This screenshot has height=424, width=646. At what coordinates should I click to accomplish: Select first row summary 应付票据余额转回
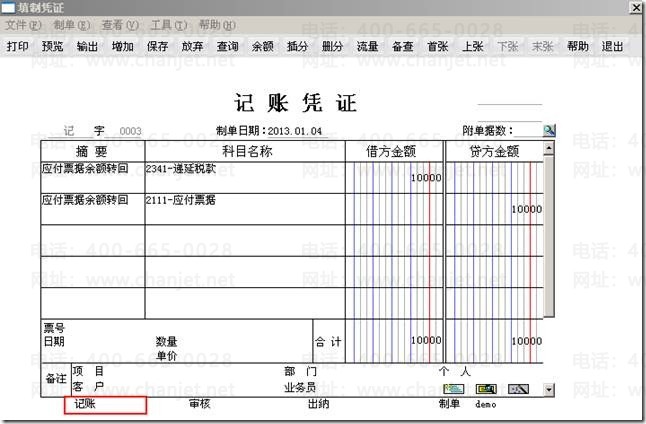coord(85,168)
